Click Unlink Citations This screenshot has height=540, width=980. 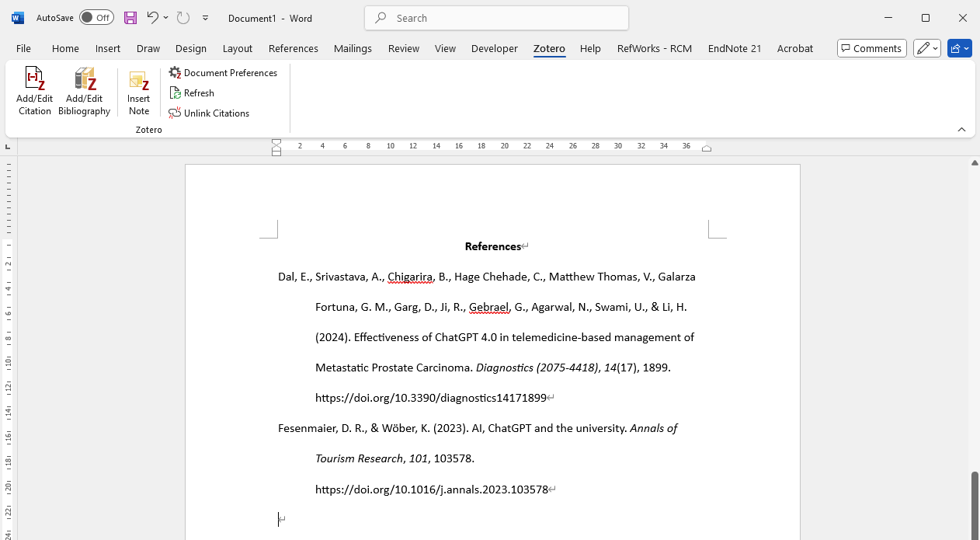coord(209,113)
